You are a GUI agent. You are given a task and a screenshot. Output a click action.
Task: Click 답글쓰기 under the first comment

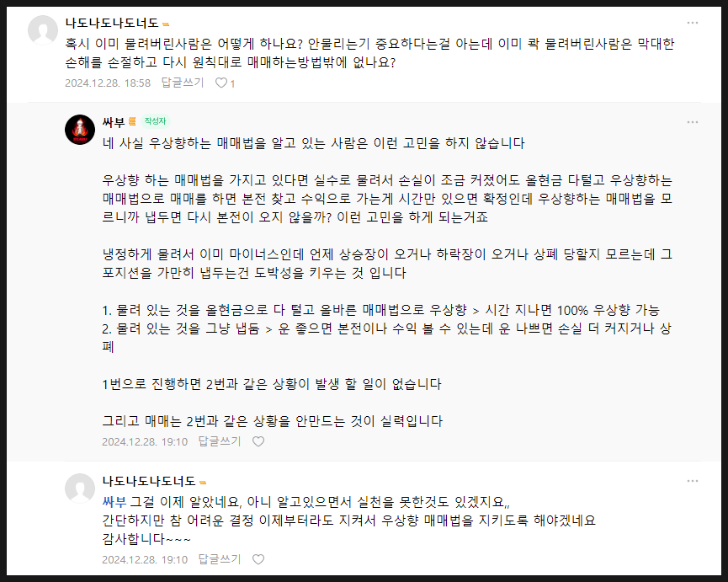point(183,83)
